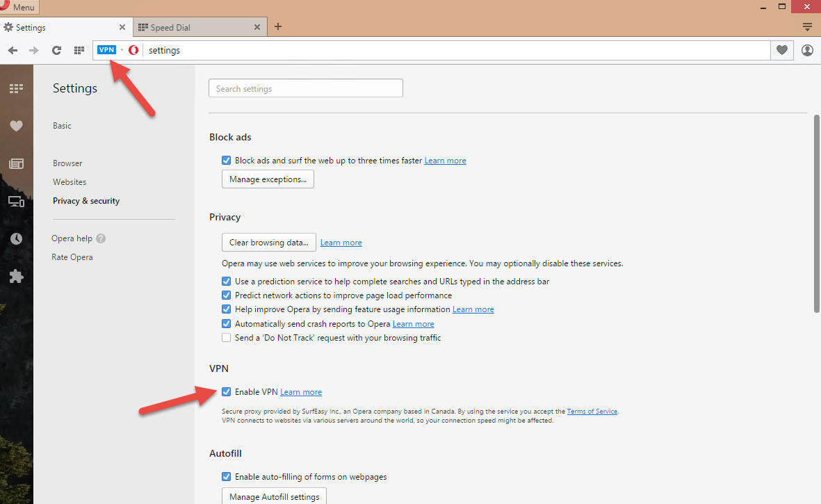Click the vertical scrollbar of the settings page

(x=816, y=213)
